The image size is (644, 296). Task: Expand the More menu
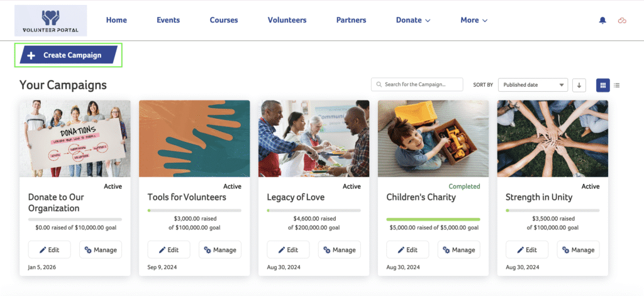pyautogui.click(x=474, y=20)
